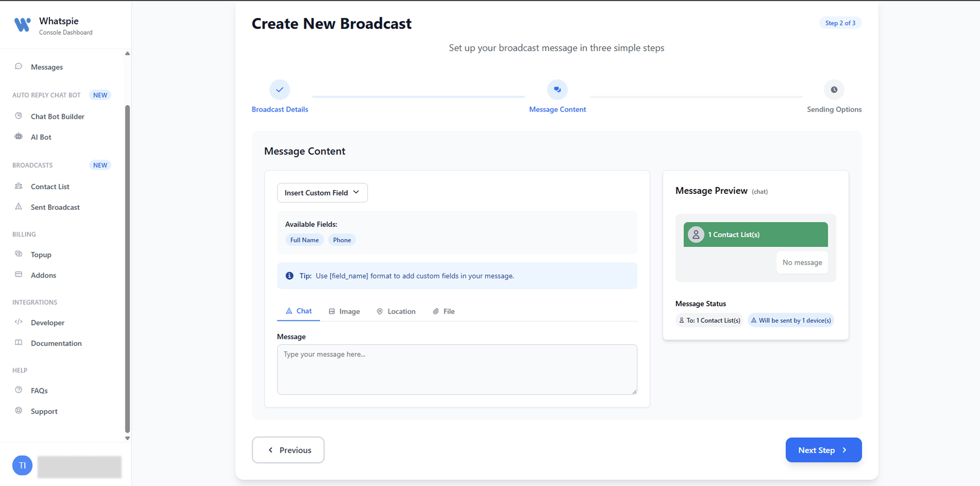Insert the Phone field chip
This screenshot has height=486, width=980.
[x=342, y=240]
